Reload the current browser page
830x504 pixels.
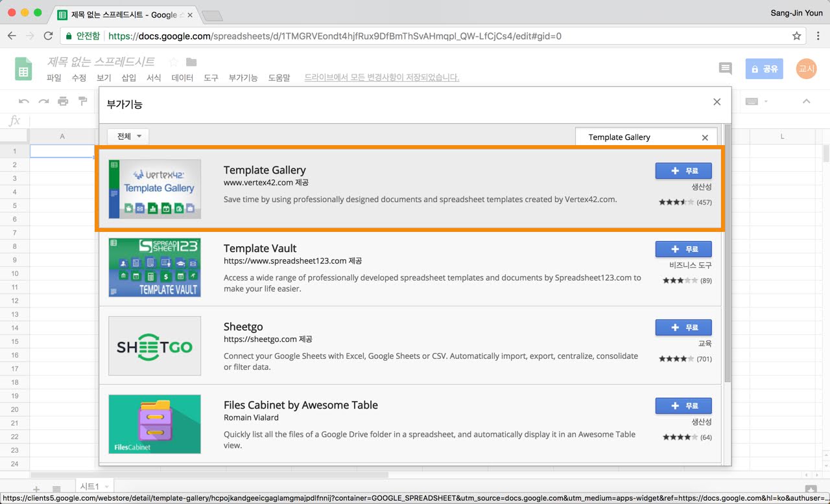[48, 36]
